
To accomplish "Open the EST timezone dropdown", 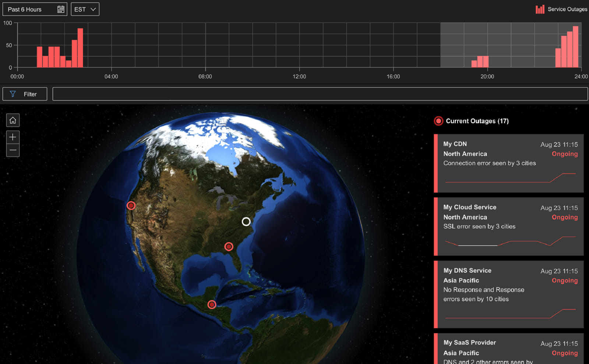I will (x=85, y=9).
